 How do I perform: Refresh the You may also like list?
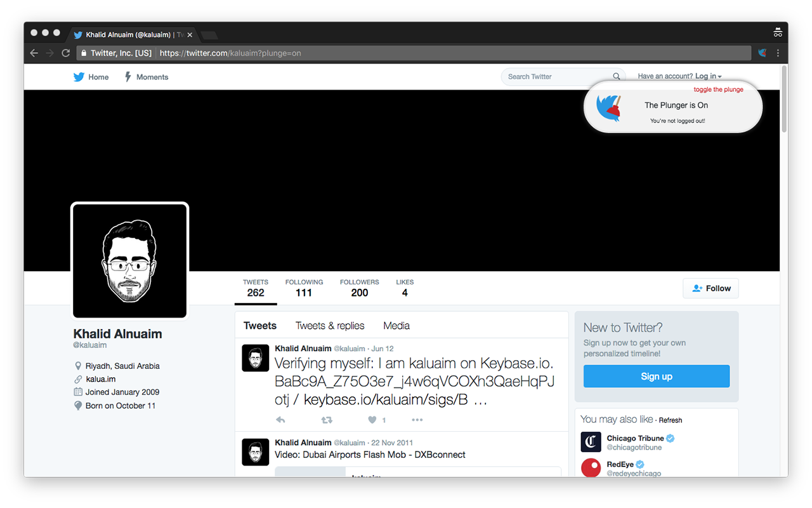[671, 420]
